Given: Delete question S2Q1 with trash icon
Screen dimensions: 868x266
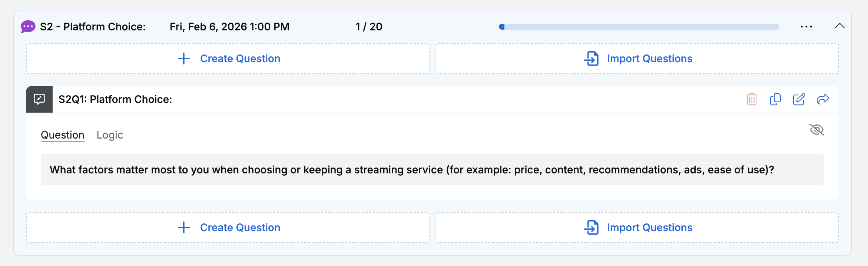Looking at the screenshot, I should [x=751, y=99].
